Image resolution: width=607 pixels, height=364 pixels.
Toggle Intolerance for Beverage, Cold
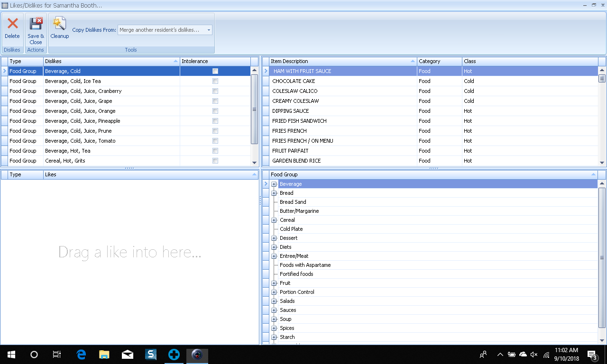pyautogui.click(x=215, y=71)
